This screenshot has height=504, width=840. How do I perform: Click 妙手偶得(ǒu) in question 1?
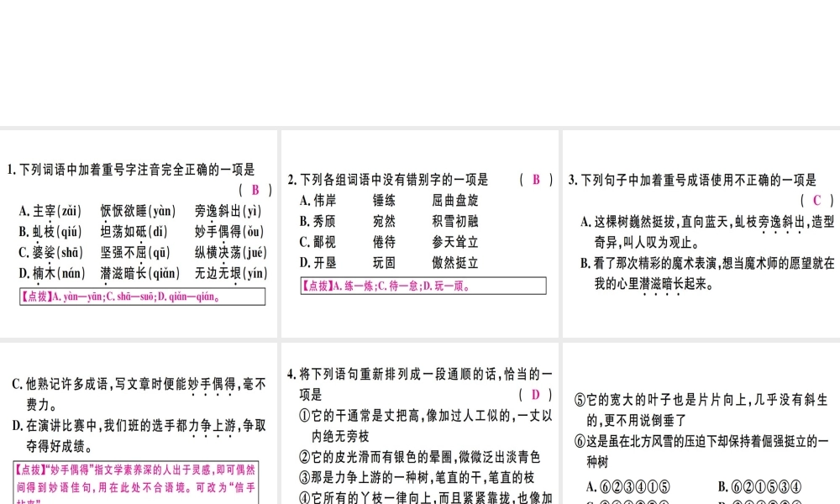click(229, 232)
